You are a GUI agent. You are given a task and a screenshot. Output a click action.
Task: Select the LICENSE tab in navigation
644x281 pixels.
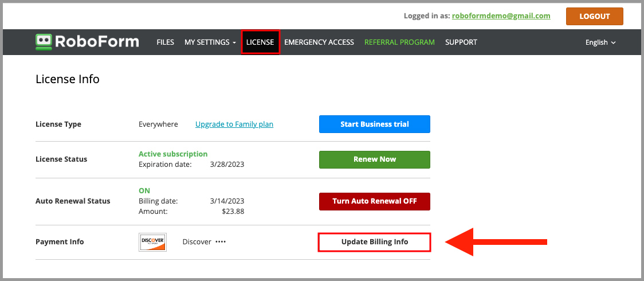260,42
